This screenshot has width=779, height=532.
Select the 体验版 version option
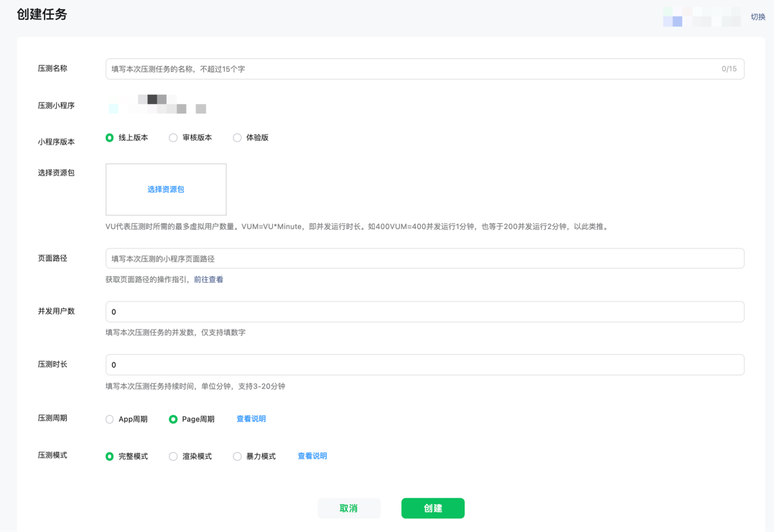point(237,137)
